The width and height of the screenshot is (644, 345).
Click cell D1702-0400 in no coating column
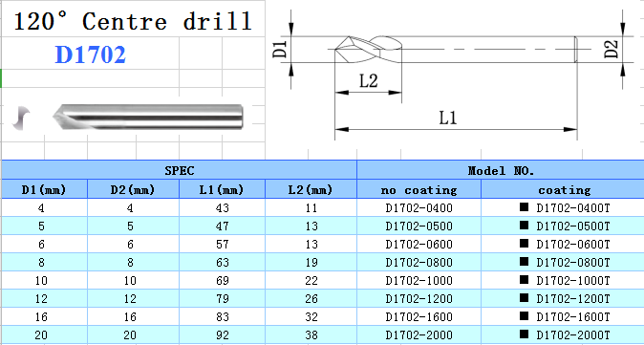click(419, 208)
